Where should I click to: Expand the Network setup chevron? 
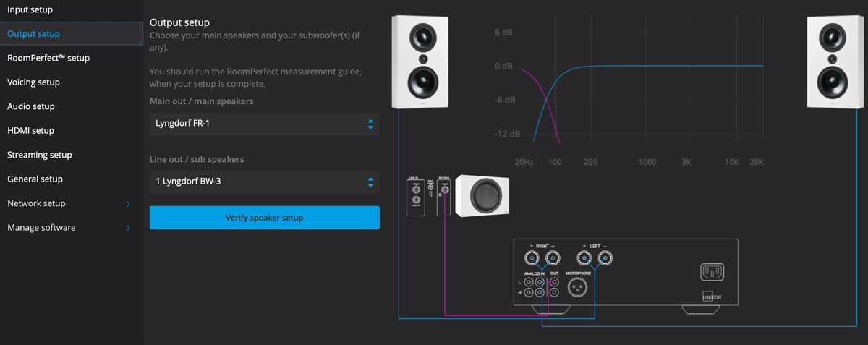[x=128, y=204]
